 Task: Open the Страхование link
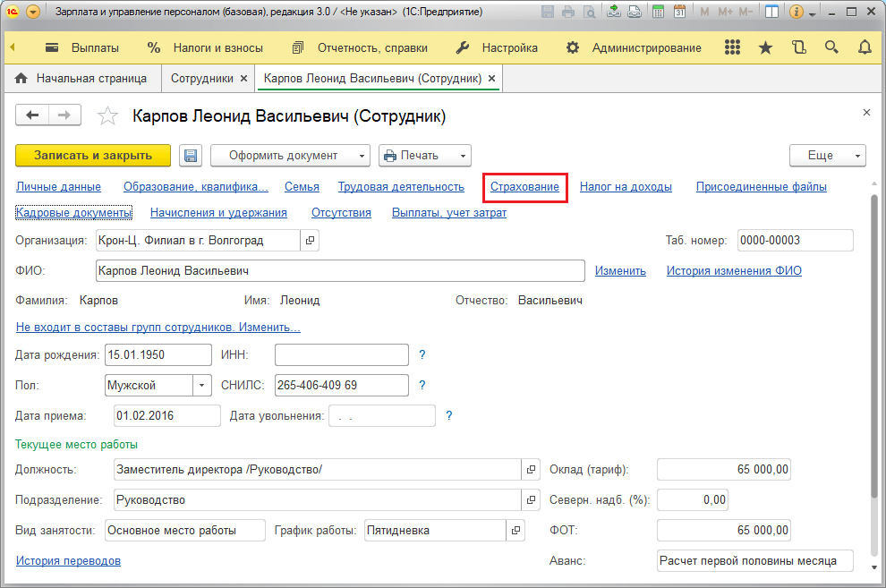tap(524, 187)
